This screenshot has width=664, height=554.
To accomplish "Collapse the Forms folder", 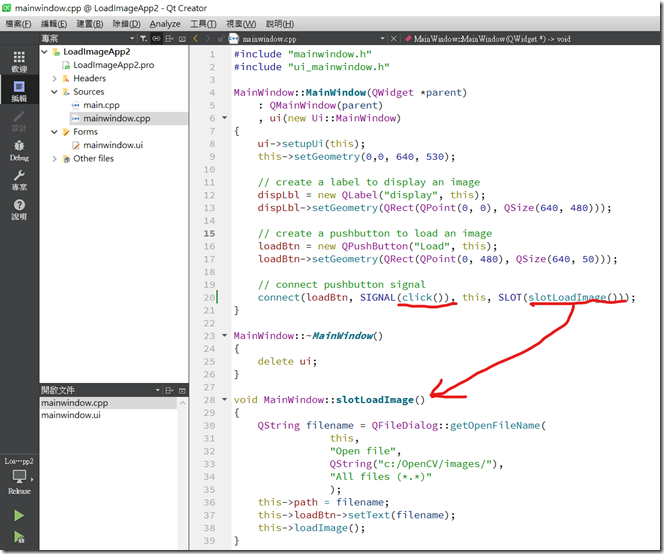I will click(x=54, y=132).
